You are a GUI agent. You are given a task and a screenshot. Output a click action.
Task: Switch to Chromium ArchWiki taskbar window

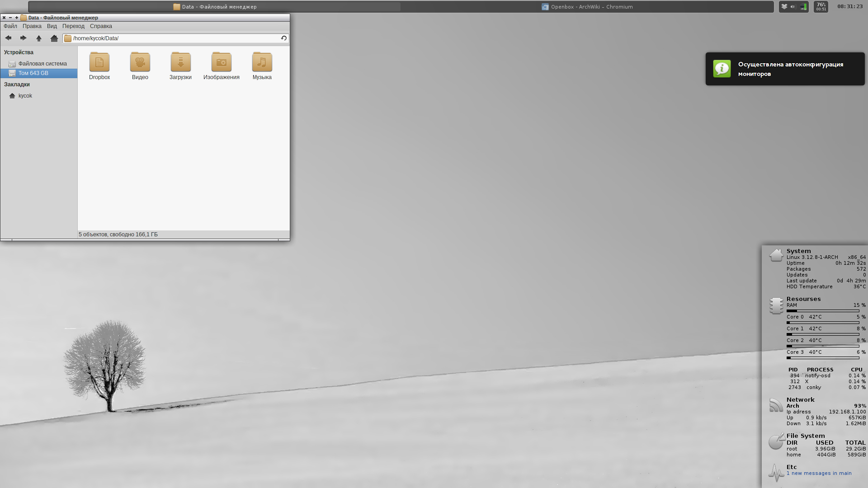(587, 7)
